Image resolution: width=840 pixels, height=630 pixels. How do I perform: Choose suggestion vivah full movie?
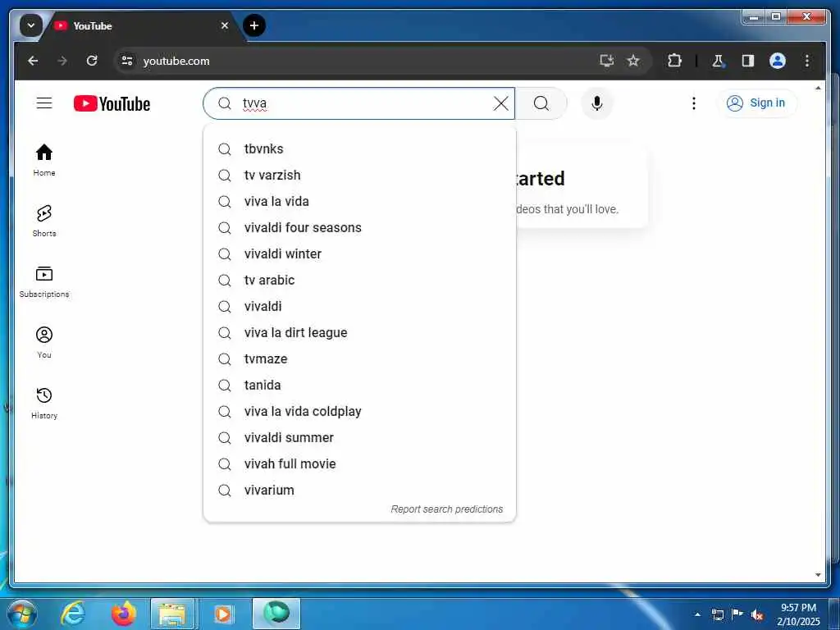pyautogui.click(x=359, y=464)
